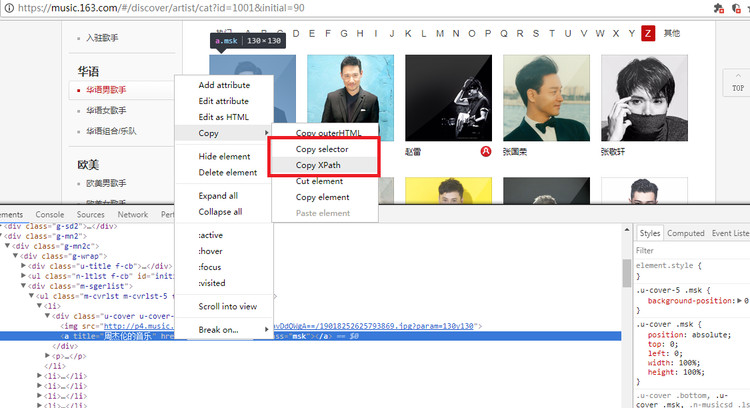The width and height of the screenshot is (750, 408).
Task: Choose Add attribute in context menu
Action: click(x=224, y=85)
